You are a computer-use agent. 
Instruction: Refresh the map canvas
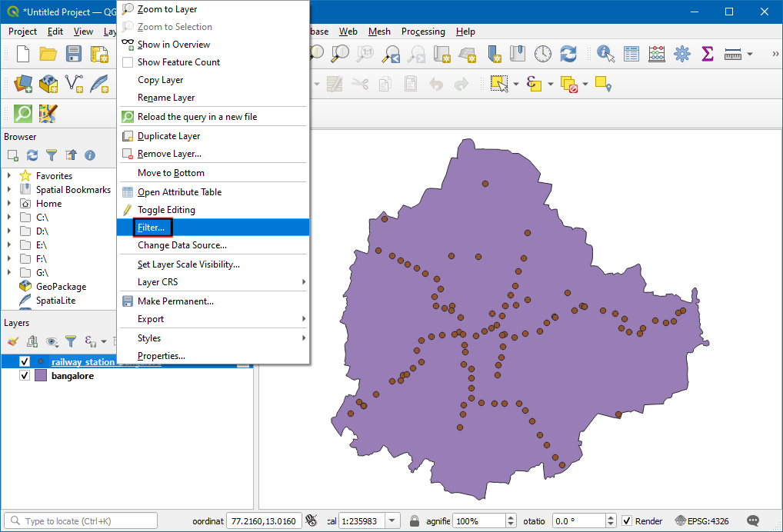click(x=568, y=55)
